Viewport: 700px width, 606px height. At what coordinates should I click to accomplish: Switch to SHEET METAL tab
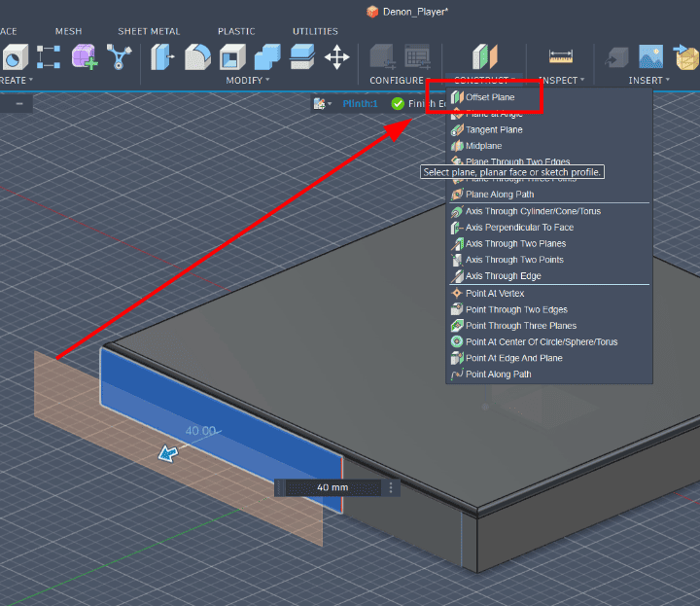(x=149, y=31)
